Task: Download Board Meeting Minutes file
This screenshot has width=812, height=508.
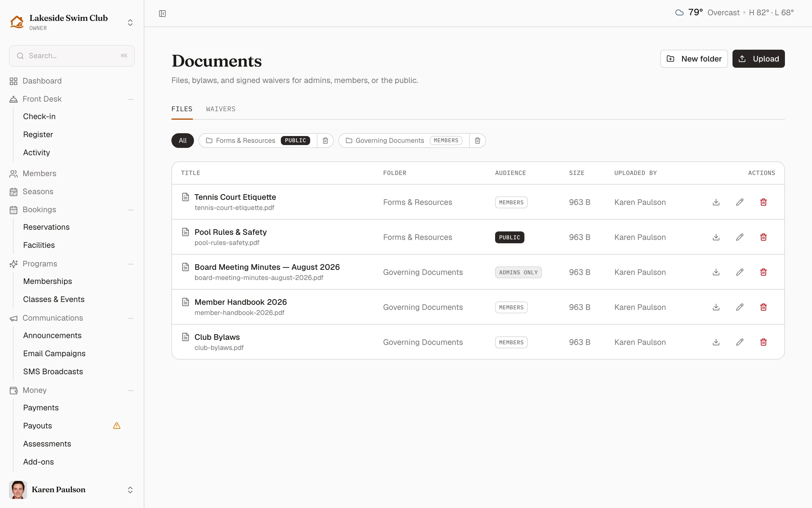Action: point(716,272)
